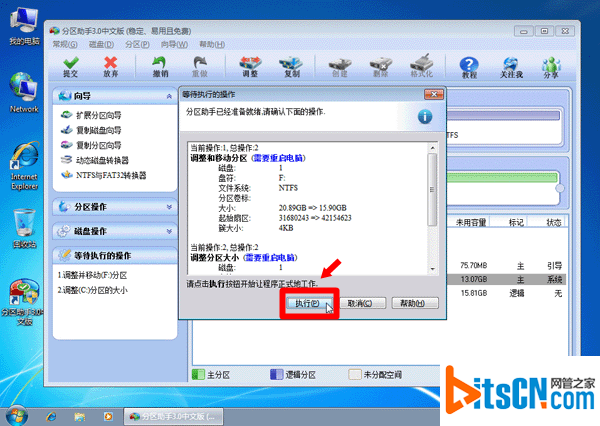Viewport: 600px width, 426px height.
Task: Click the operations list scrollbar thumb
Action: point(432,190)
